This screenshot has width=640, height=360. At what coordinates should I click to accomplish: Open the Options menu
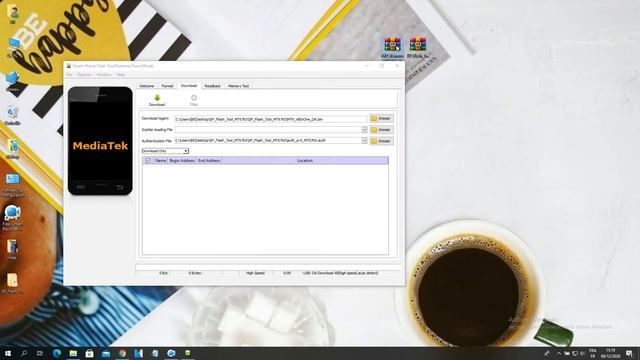84,75
